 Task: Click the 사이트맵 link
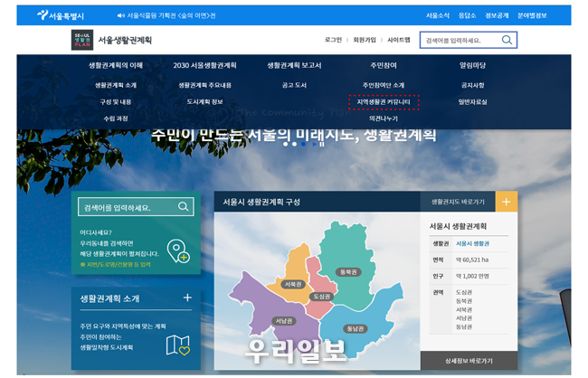click(x=399, y=40)
